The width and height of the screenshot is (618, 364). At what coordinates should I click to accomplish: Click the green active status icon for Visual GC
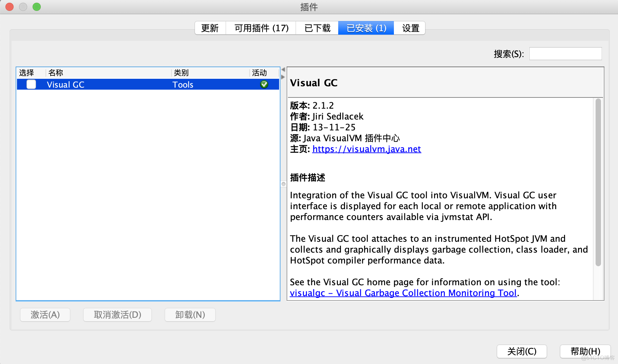point(264,84)
